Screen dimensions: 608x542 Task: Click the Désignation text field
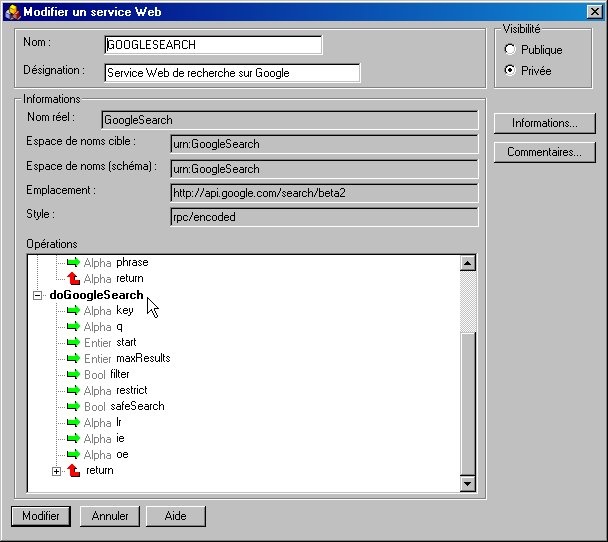pos(232,73)
